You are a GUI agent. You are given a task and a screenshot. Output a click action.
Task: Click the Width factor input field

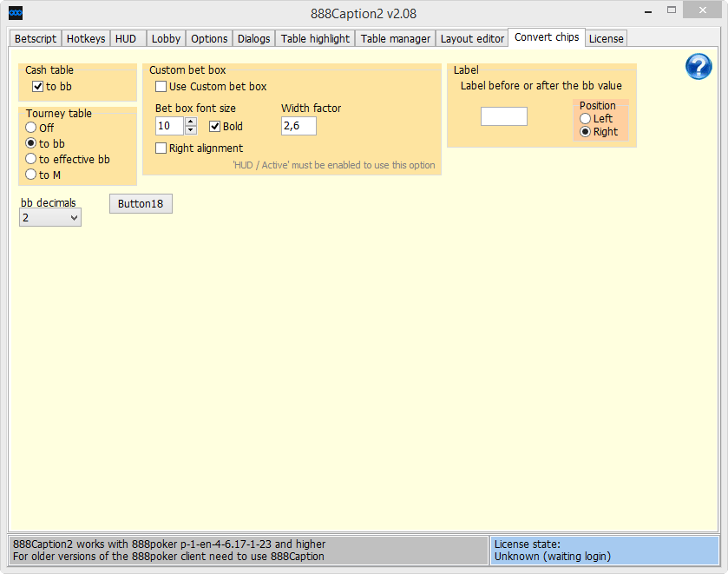pyautogui.click(x=298, y=126)
